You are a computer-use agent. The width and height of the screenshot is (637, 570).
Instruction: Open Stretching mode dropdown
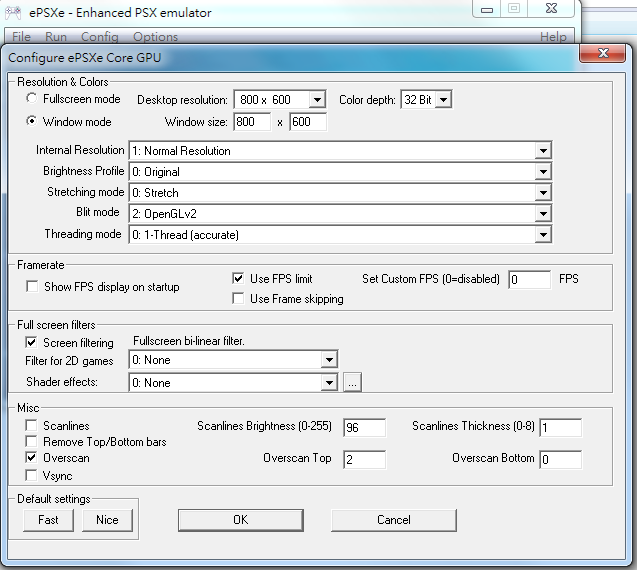coord(543,193)
